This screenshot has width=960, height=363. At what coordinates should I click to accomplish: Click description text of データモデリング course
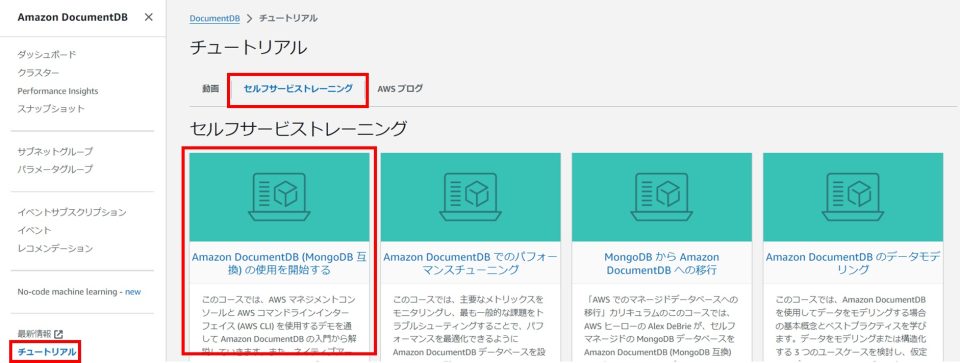[x=853, y=327]
